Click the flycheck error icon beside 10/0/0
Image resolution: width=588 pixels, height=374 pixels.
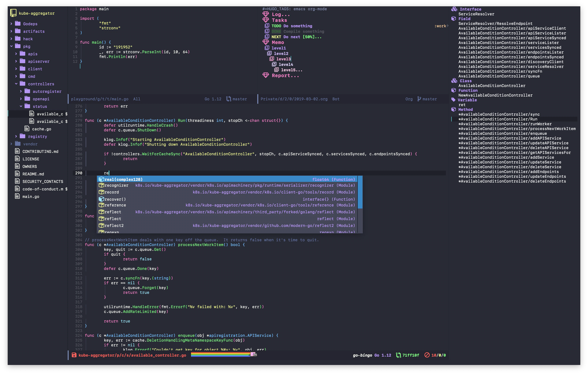[427, 355]
